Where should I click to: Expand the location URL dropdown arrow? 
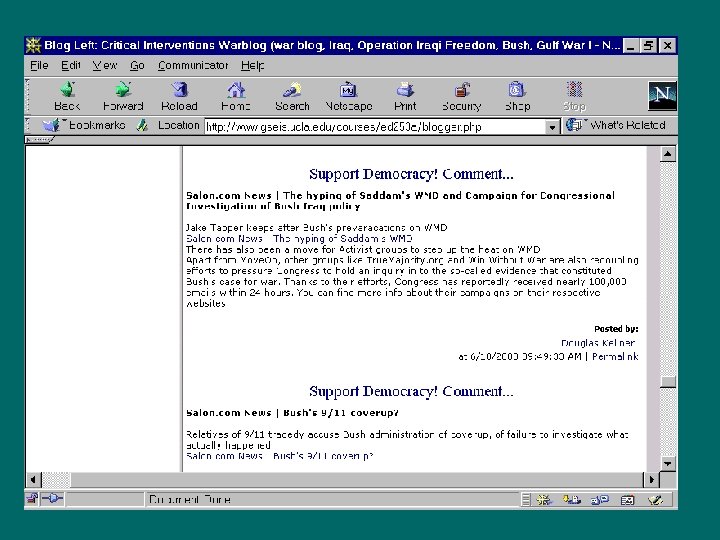pos(552,127)
